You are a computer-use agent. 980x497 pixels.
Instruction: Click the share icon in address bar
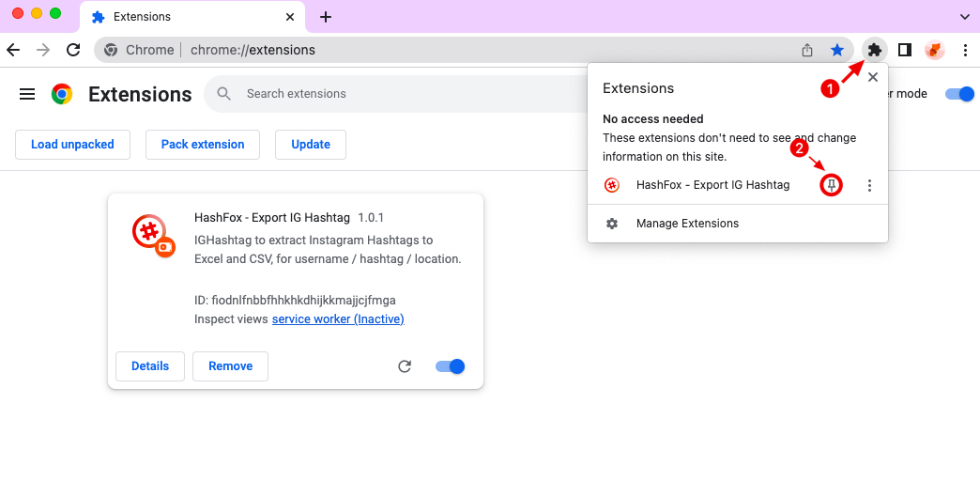tap(807, 50)
